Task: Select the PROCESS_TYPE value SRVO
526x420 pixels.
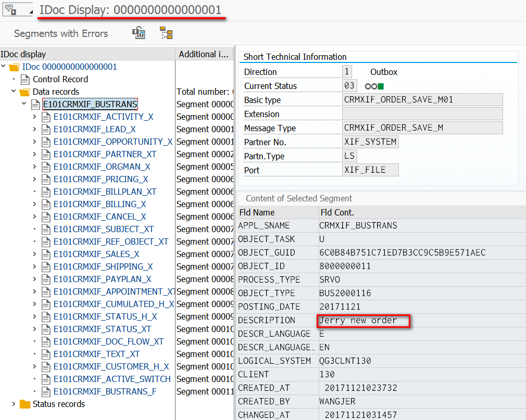Action: (330, 279)
